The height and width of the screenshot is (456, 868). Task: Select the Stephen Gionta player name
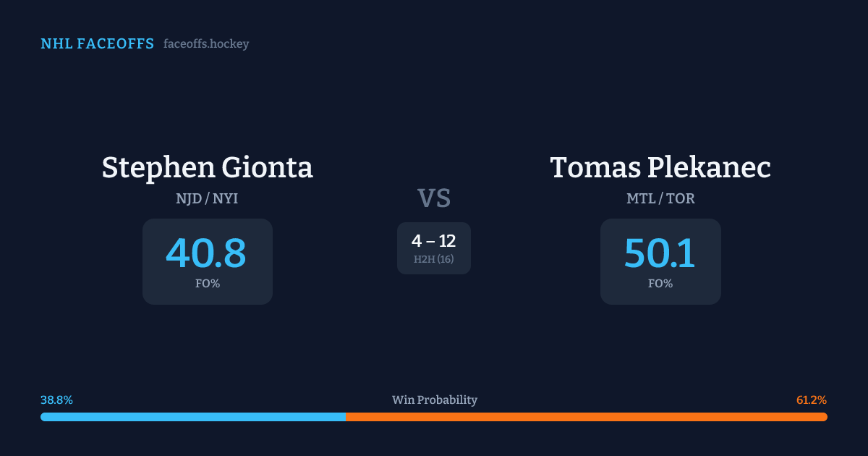[x=207, y=167]
